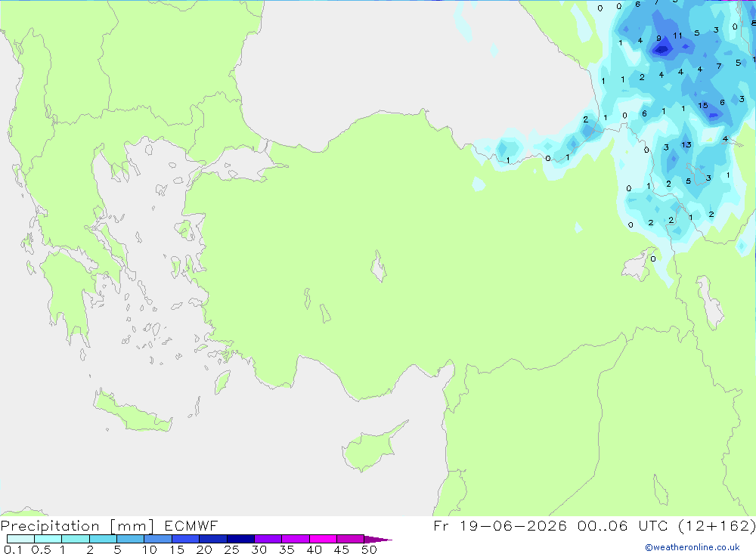
Task: Select the 35–40 mm violet legend swatch
Action: pos(296,539)
